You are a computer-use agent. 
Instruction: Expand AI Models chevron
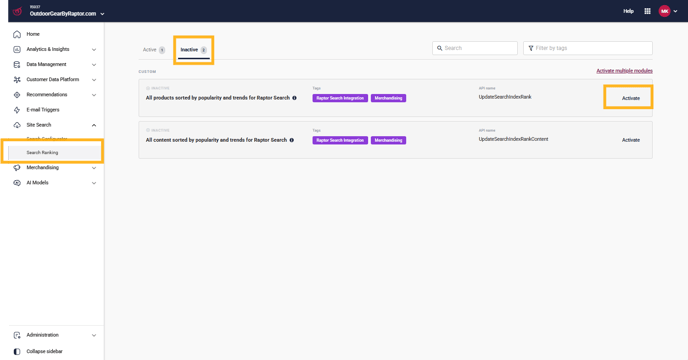click(x=94, y=183)
